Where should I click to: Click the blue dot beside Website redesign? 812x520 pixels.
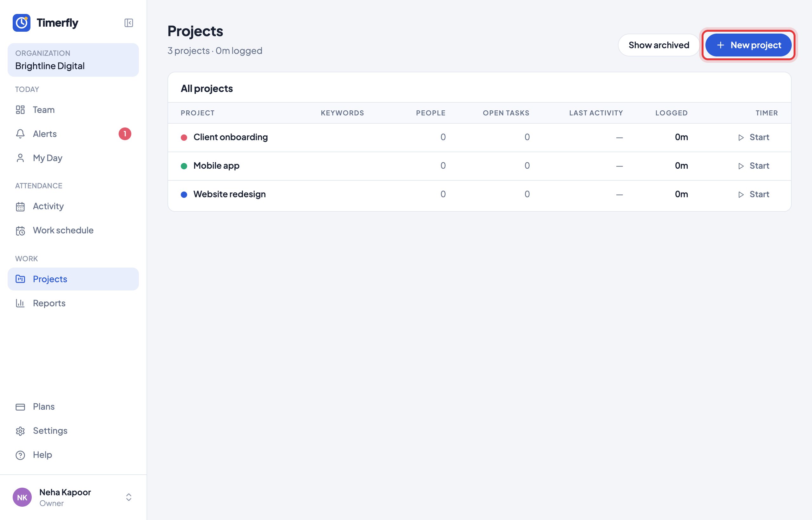(184, 194)
